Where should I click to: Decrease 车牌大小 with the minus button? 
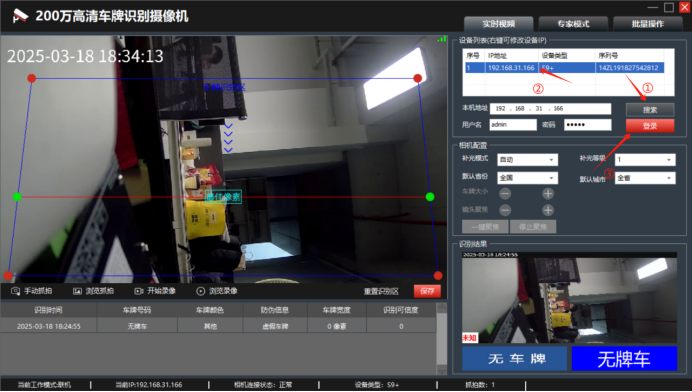(x=505, y=193)
